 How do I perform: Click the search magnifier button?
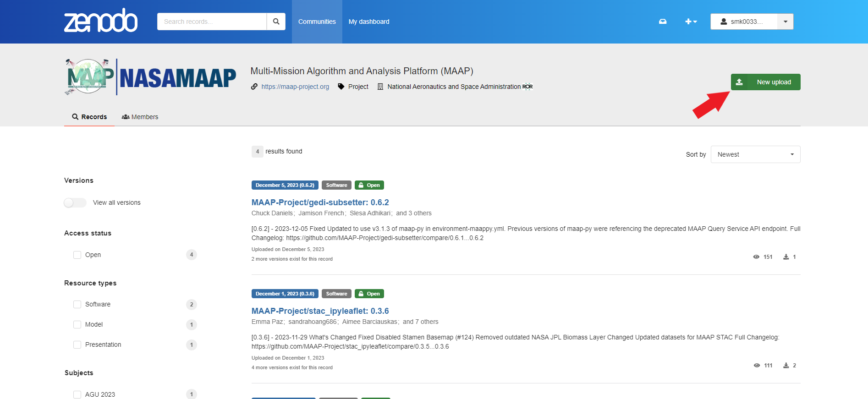tap(276, 22)
